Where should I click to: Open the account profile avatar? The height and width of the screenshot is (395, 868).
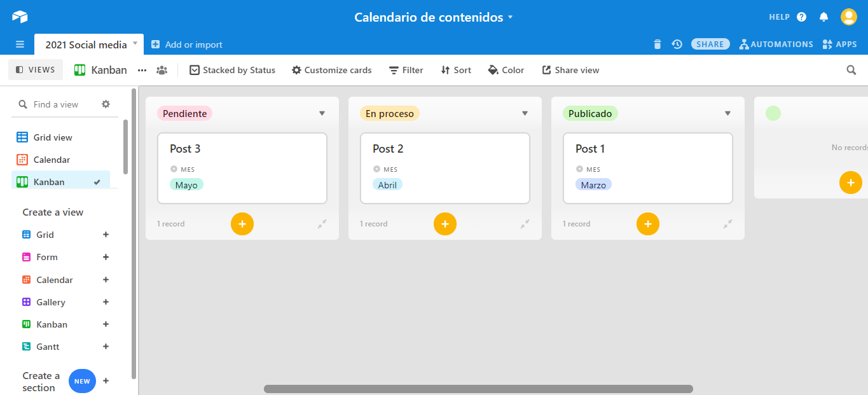coord(848,17)
